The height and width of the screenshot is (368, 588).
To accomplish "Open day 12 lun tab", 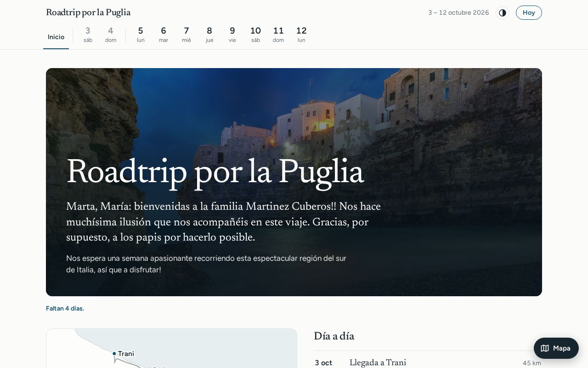I will (301, 34).
